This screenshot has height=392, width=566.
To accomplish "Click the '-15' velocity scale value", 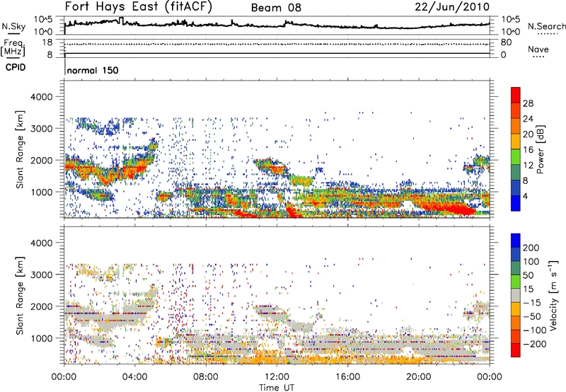I will pyautogui.click(x=532, y=303).
